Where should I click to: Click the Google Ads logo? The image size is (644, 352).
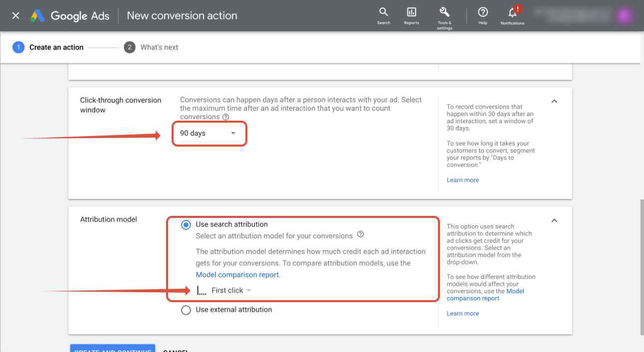click(70, 16)
